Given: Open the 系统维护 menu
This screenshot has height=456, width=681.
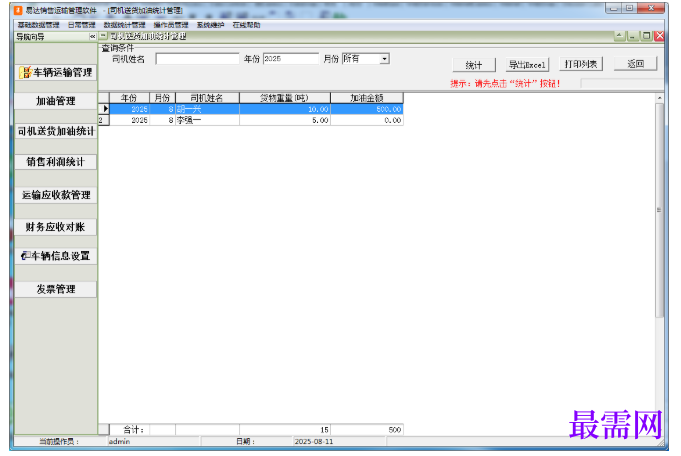Looking at the screenshot, I should (x=210, y=25).
